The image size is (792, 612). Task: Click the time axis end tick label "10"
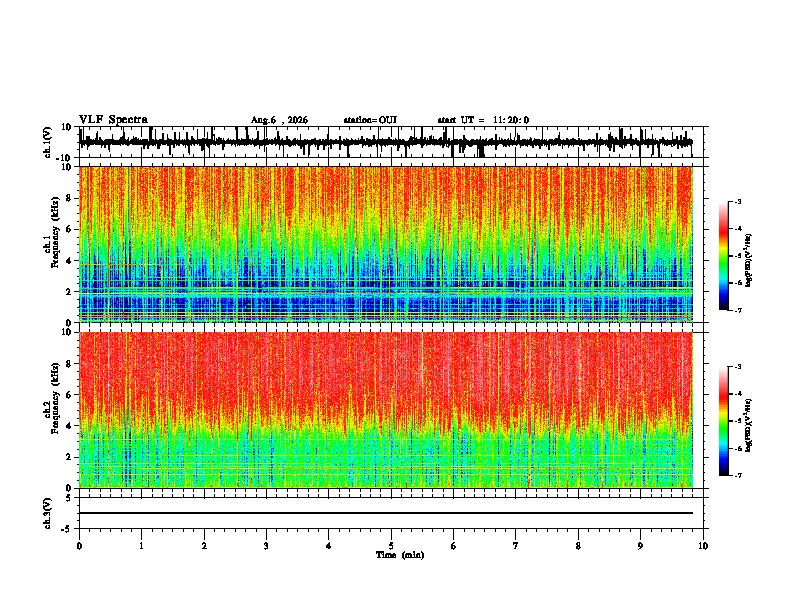[x=703, y=546]
